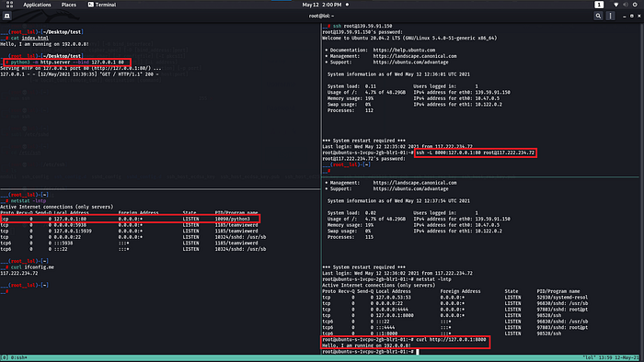Click the 'curl ifconfig.me' command
644x362 pixels.
coord(32,266)
